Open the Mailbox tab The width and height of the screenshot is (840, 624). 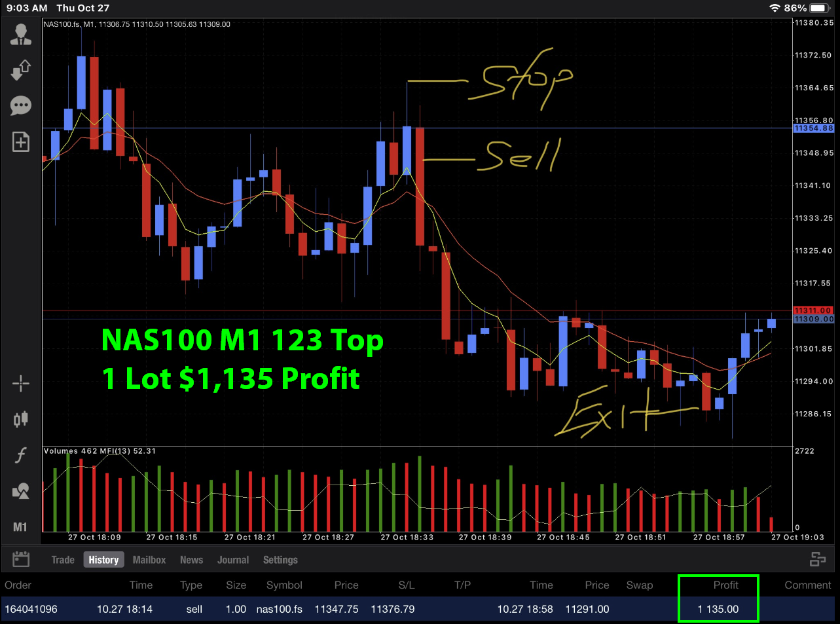point(149,560)
